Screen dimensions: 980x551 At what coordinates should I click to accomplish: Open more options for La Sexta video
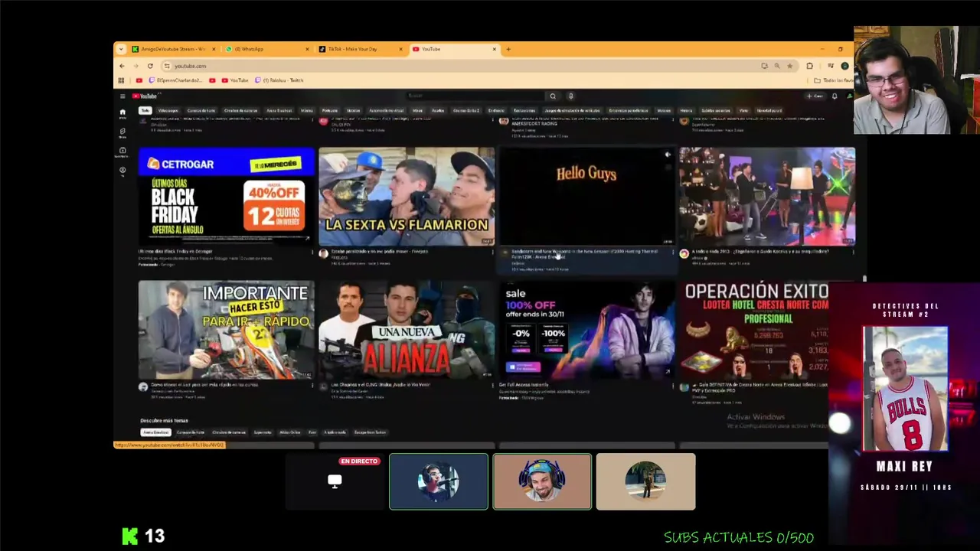coord(493,252)
